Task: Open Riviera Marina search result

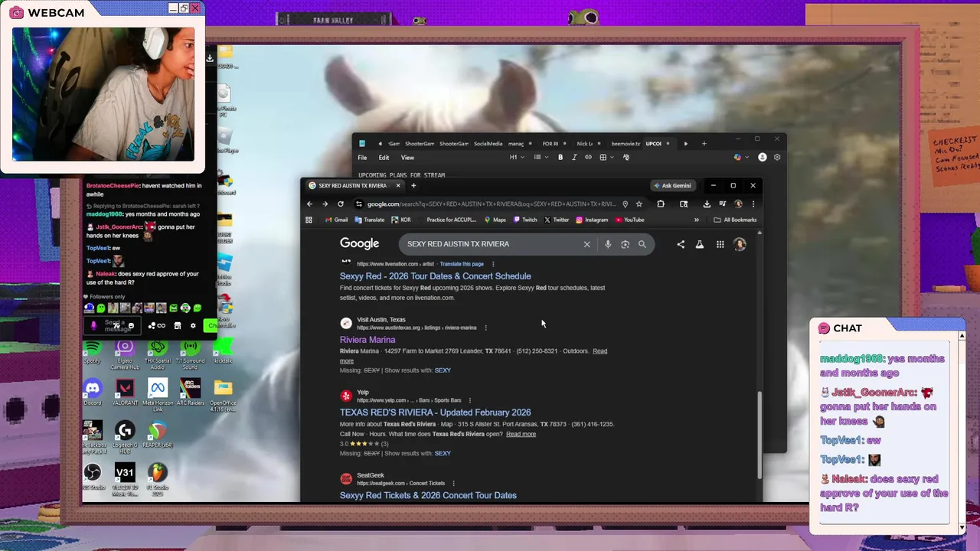Action: pyautogui.click(x=367, y=340)
